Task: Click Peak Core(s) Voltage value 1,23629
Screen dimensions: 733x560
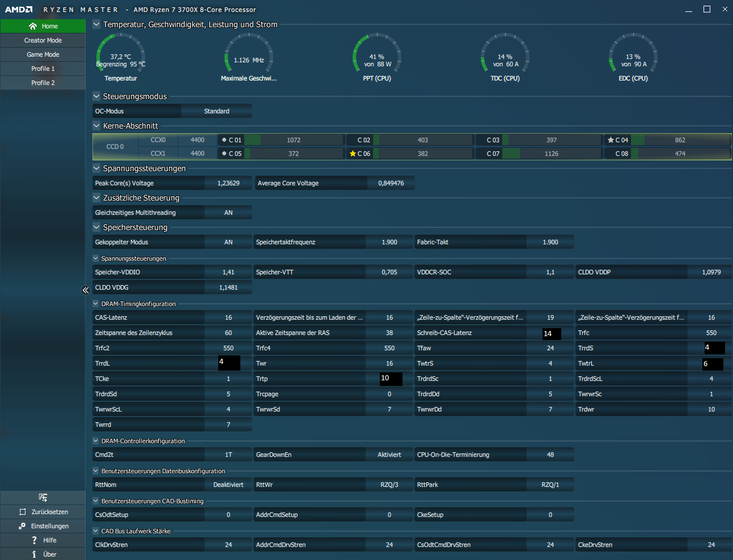Action: click(228, 183)
